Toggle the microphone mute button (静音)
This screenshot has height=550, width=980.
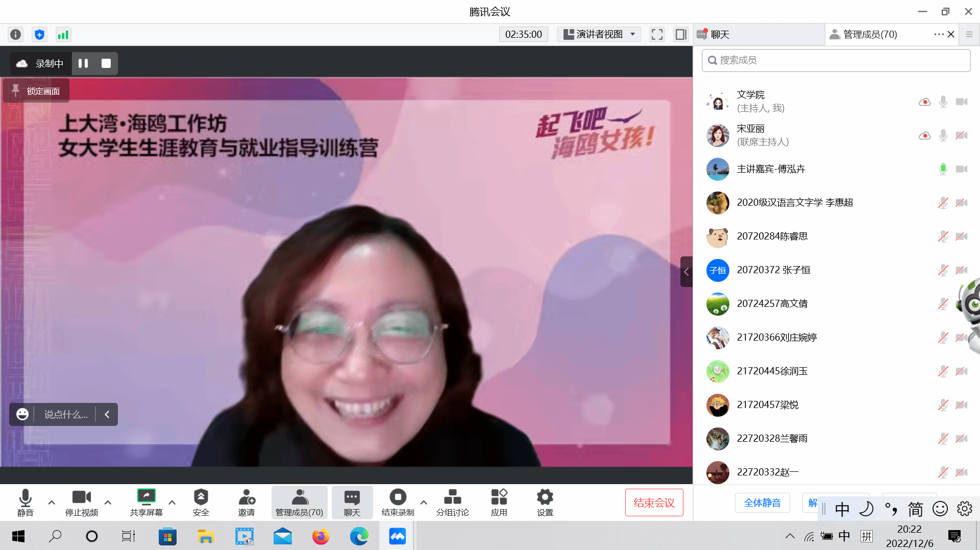pyautogui.click(x=25, y=502)
